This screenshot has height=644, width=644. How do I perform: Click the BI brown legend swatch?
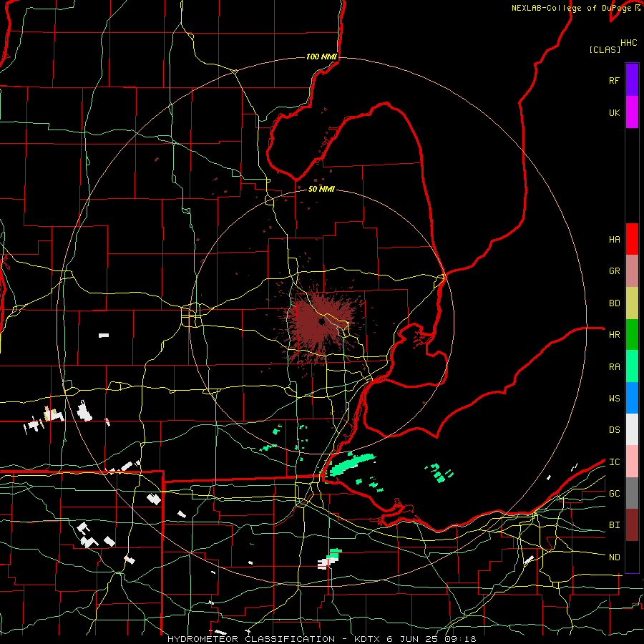[x=632, y=525]
